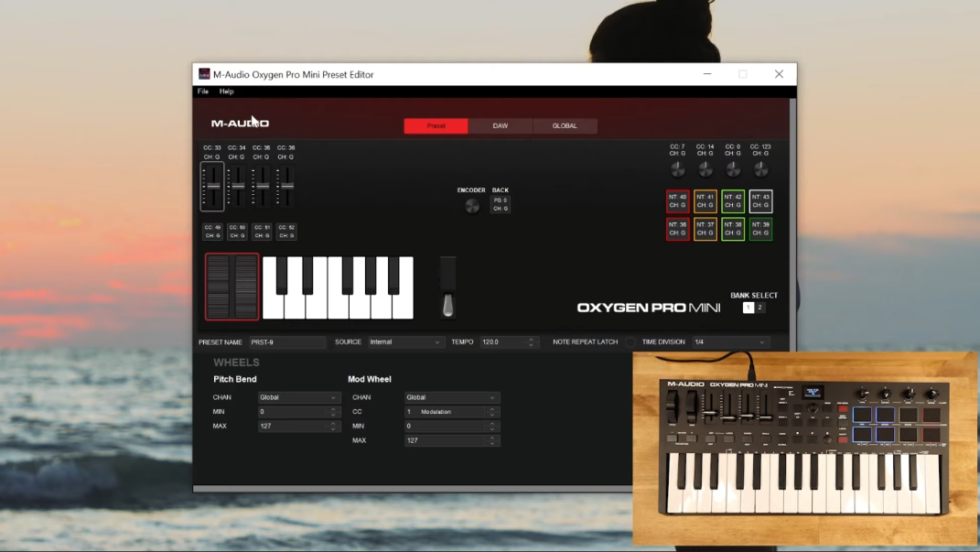
Task: Open the TIME DIVISION dropdown
Action: click(730, 342)
